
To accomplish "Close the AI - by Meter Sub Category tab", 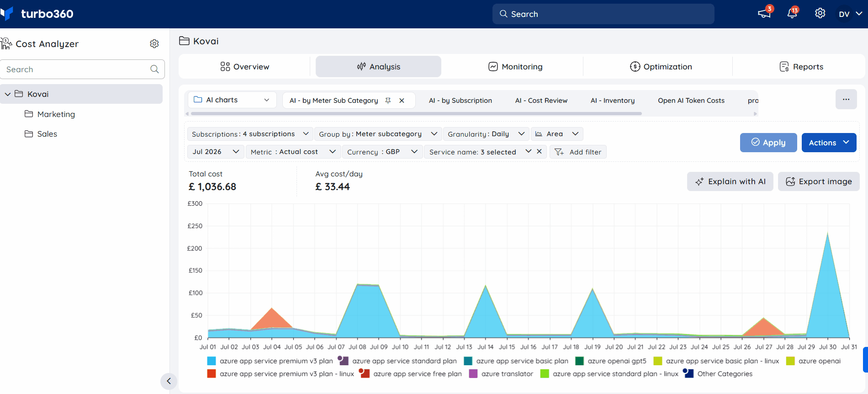I will tap(402, 101).
